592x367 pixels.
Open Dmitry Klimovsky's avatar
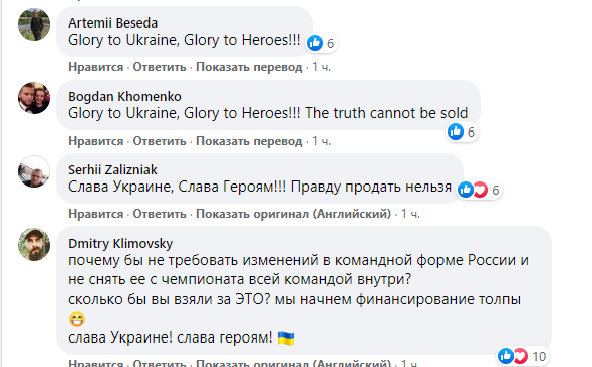pyautogui.click(x=34, y=244)
